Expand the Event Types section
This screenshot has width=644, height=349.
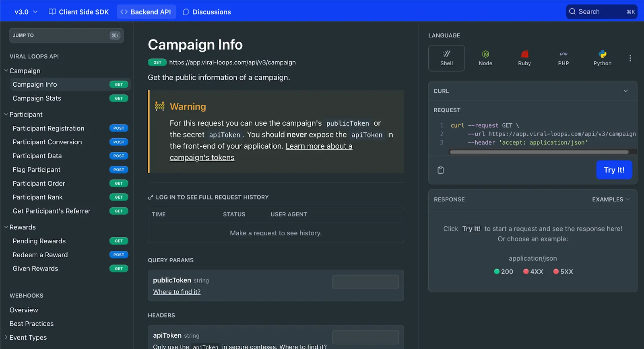pos(6,337)
